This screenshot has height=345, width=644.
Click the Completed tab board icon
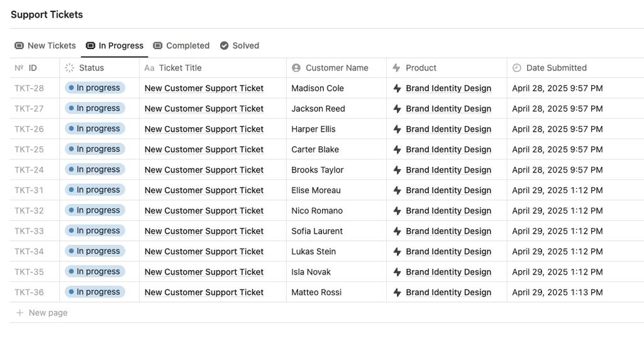157,46
